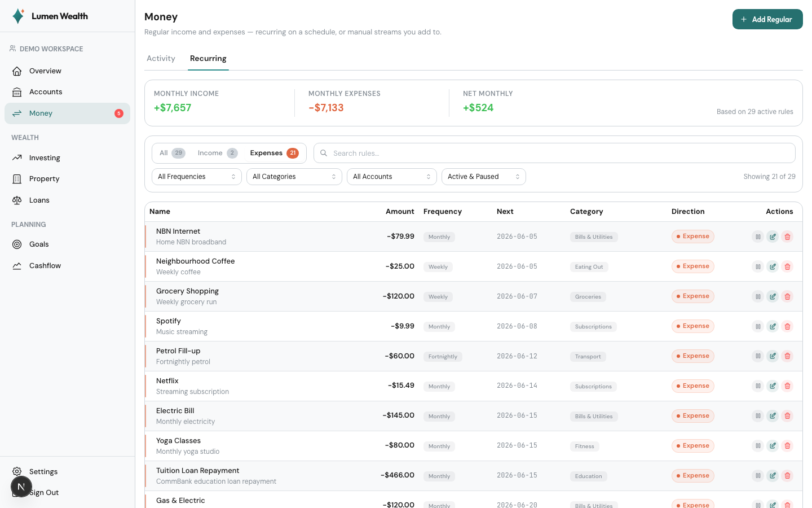This screenshot has height=508, width=812.
Task: Edit the Petrol Fill-up rule
Action: [x=773, y=356]
